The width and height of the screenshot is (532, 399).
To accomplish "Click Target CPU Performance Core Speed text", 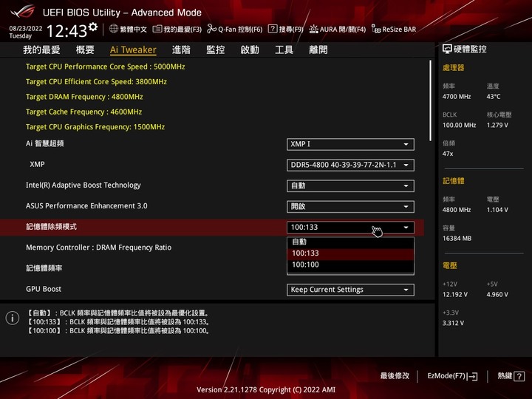I will [105, 66].
